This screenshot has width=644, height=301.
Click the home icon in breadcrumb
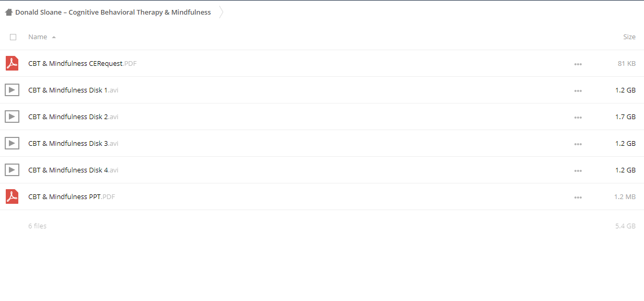pyautogui.click(x=9, y=12)
